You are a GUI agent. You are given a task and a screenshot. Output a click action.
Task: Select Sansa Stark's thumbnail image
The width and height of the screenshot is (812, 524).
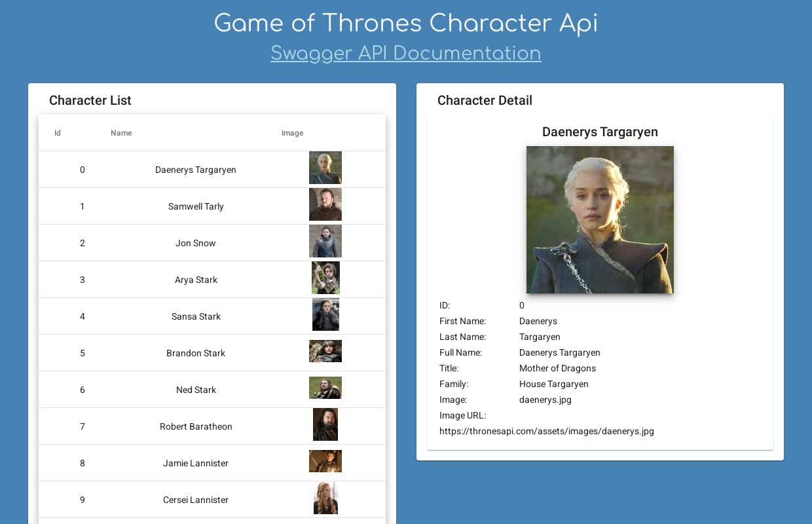[325, 314]
